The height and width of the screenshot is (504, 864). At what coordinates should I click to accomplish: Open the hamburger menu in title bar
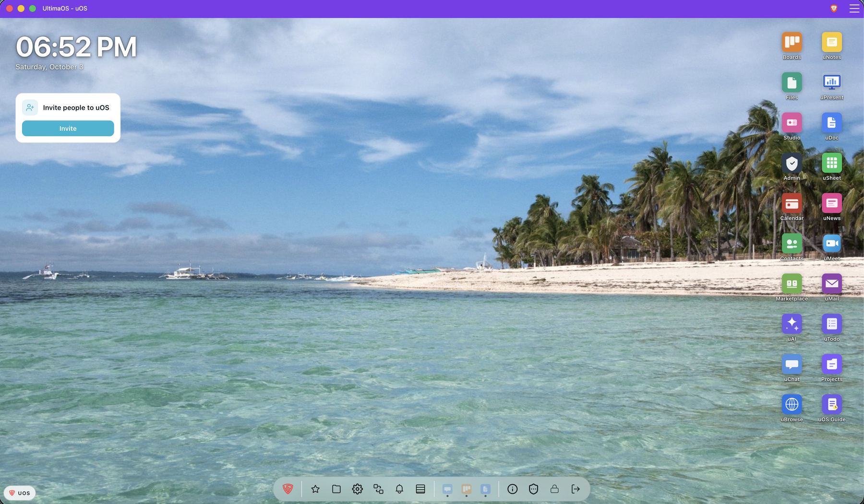pyautogui.click(x=854, y=9)
